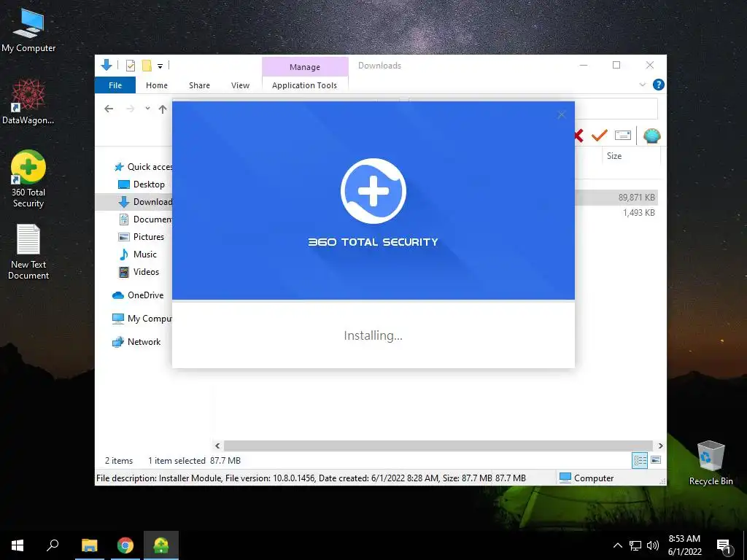The image size is (747, 560).
Task: Expand the ribbon chevron in Explorer
Action: [x=642, y=85]
